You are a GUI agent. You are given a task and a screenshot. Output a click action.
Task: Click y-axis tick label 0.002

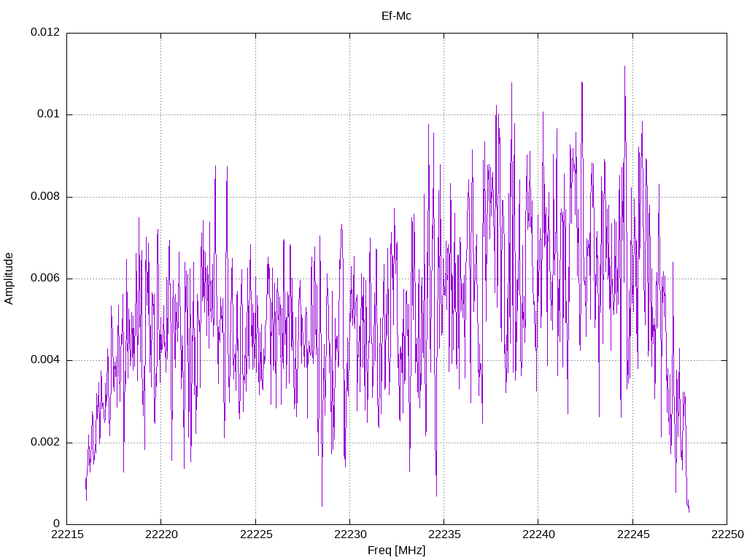pyautogui.click(x=46, y=443)
